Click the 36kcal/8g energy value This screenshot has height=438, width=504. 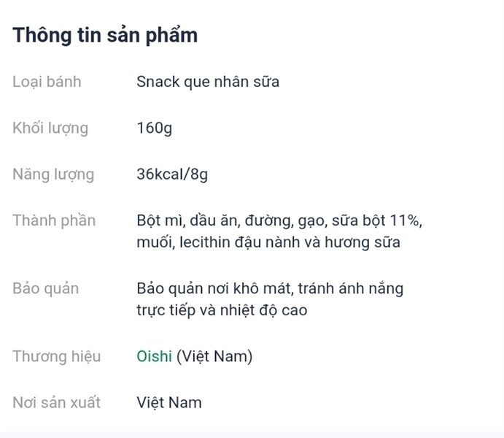[x=172, y=174]
